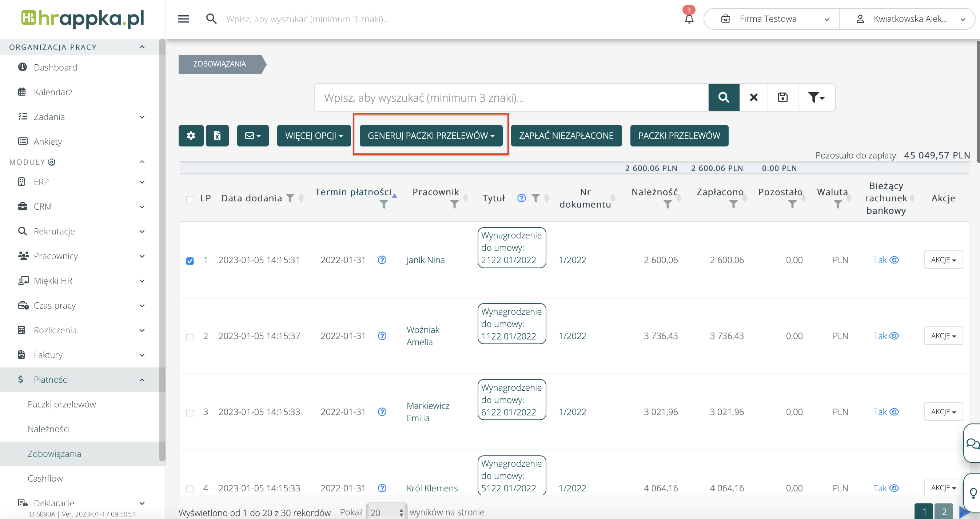Clear search with the X icon

tap(754, 97)
